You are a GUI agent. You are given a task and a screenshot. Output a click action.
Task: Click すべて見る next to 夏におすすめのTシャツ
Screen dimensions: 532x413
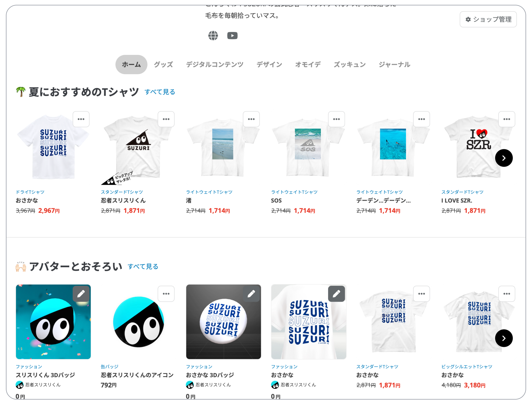point(160,92)
